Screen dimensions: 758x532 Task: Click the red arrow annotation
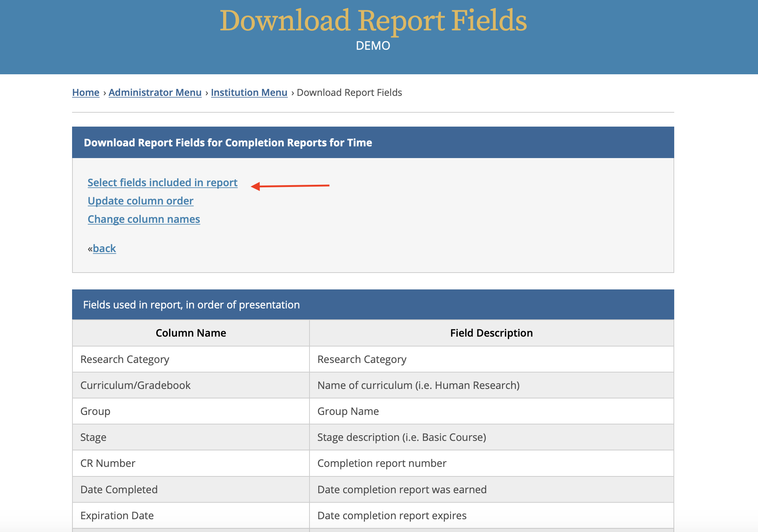coord(290,186)
